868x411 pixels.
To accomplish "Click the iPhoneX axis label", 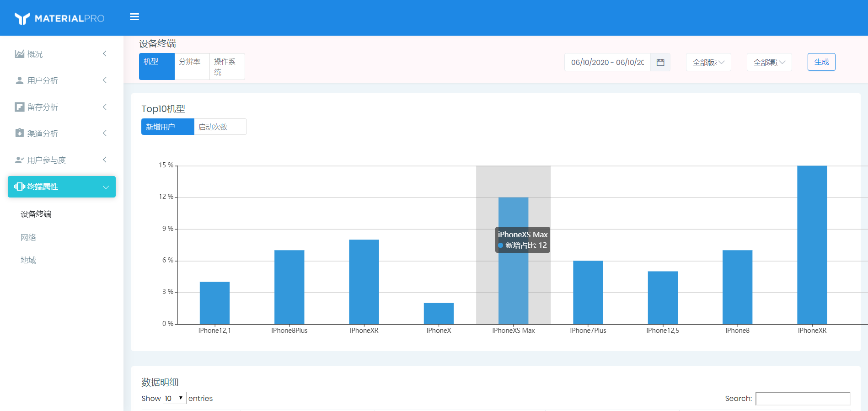I will (439, 331).
